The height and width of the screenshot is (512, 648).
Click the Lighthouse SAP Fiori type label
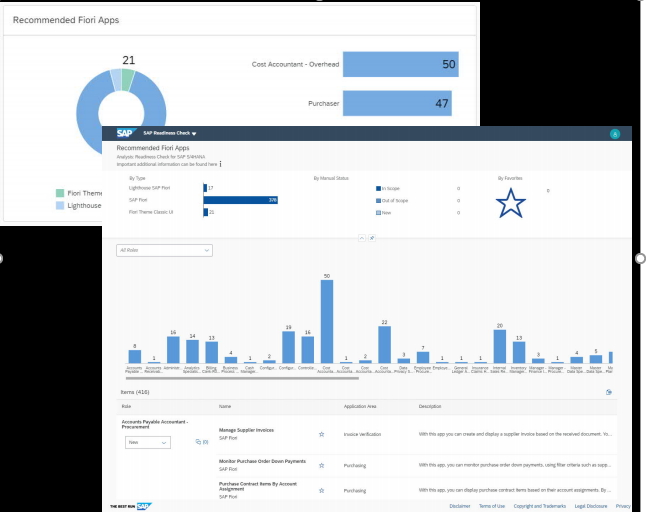point(149,188)
